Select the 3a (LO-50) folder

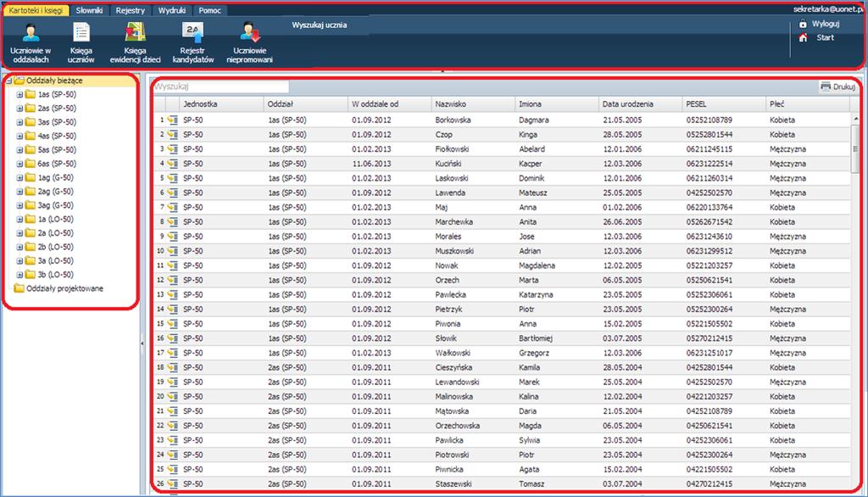49,261
